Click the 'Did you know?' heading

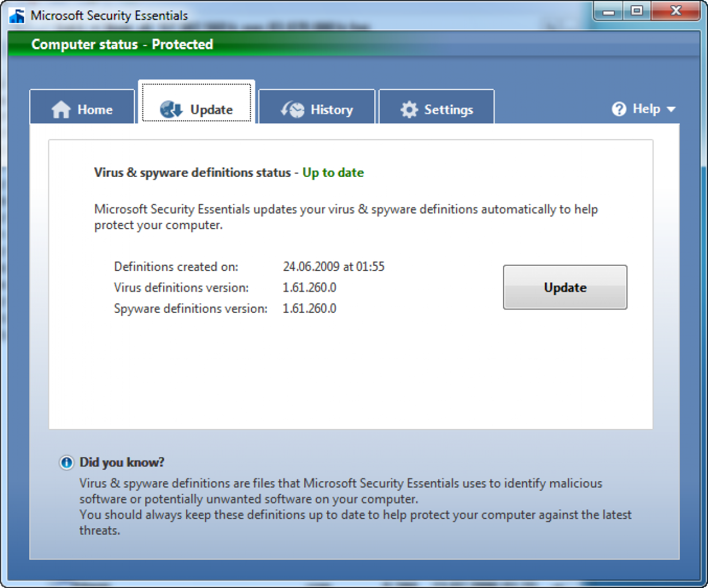click(122, 462)
